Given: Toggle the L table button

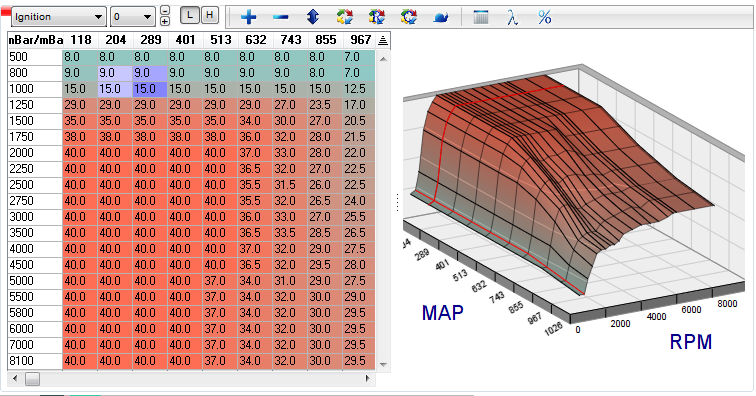Looking at the screenshot, I should (190, 15).
